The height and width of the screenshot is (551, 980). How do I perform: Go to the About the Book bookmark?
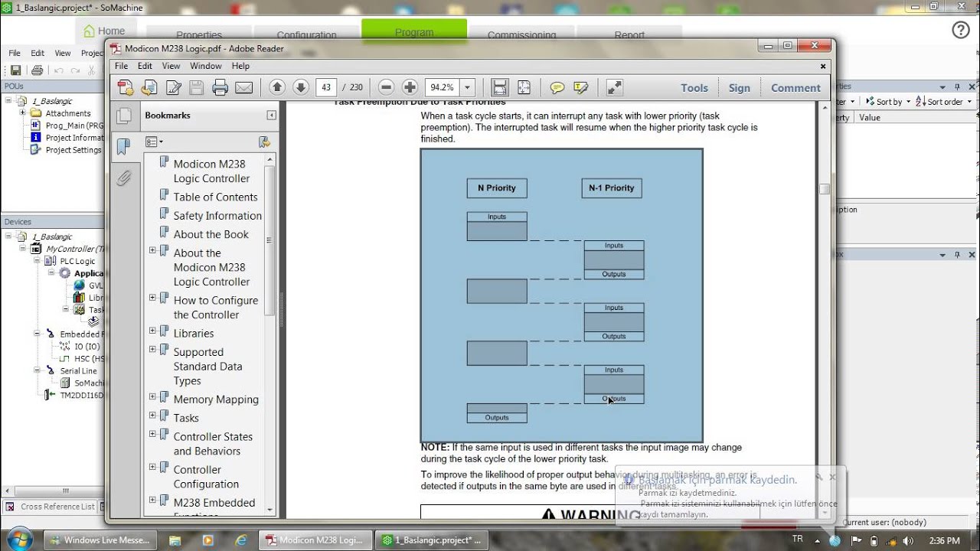point(211,234)
